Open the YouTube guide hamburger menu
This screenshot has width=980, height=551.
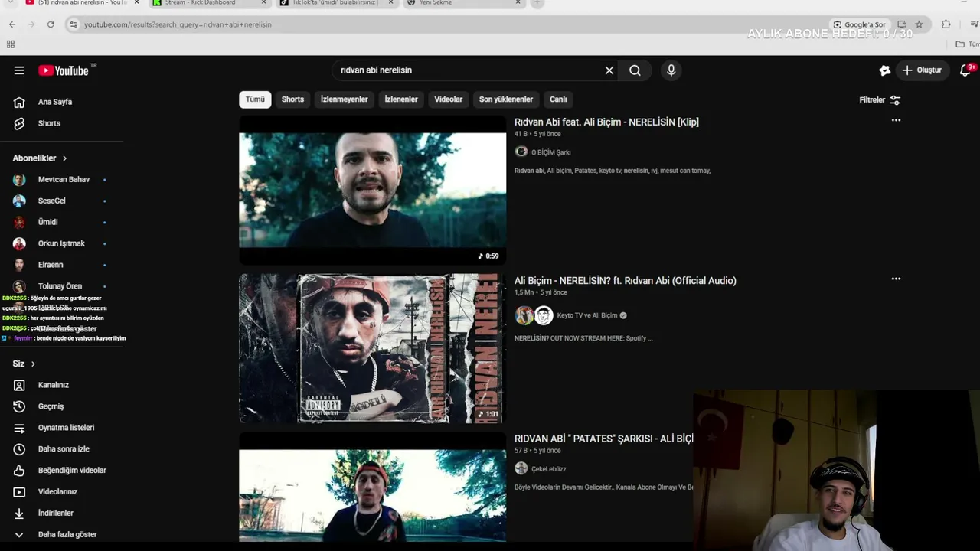coord(19,70)
